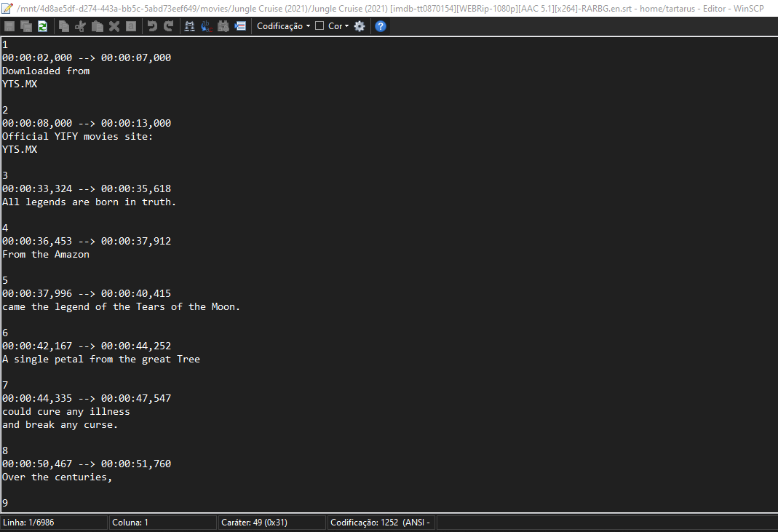The width and height of the screenshot is (778, 532).
Task: Click subtitle index number '6'
Action: pyautogui.click(x=5, y=333)
